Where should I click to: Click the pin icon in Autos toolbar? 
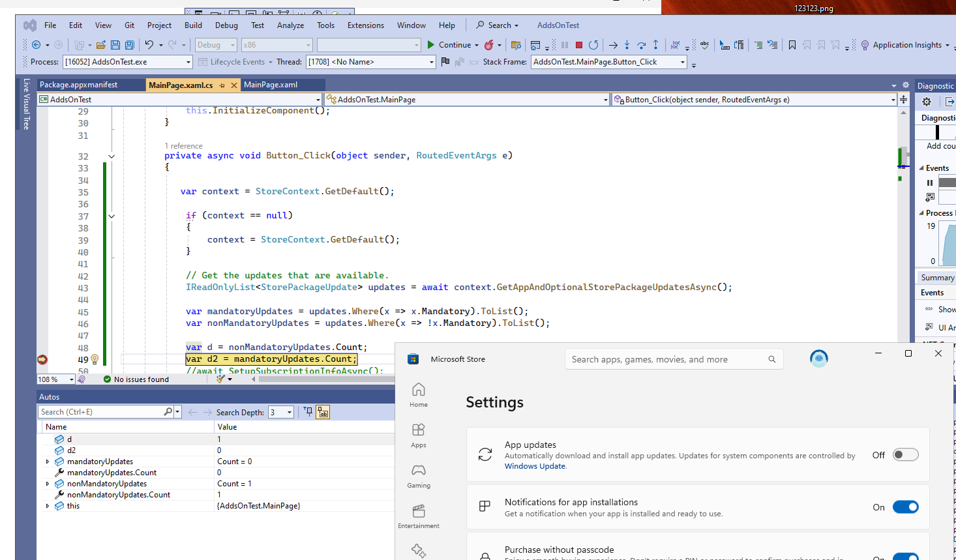(x=308, y=412)
